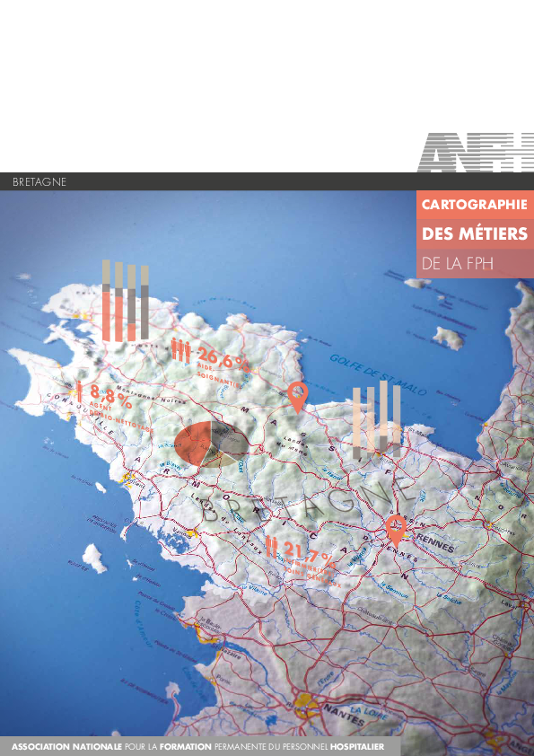Click the orange and brown pie chart

(211, 444)
